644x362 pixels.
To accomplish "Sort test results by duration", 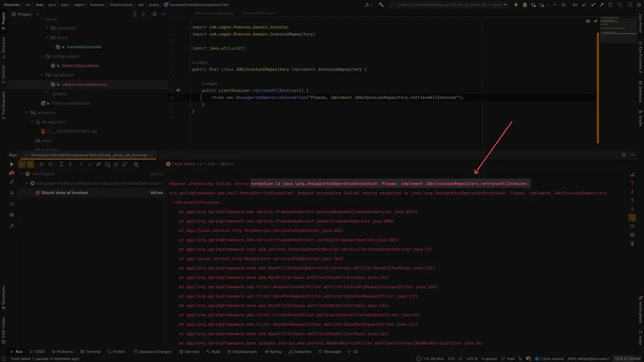I will click(50, 164).
